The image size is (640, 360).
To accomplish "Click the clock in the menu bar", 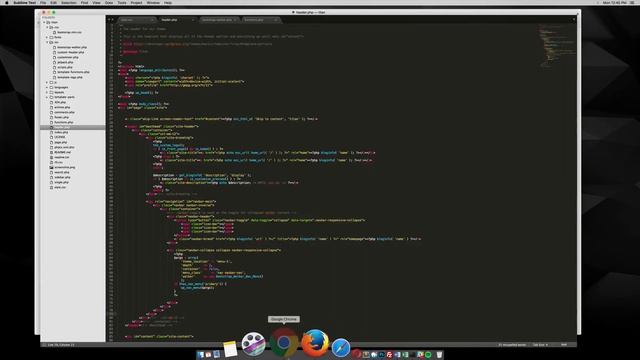I will (x=614, y=2).
